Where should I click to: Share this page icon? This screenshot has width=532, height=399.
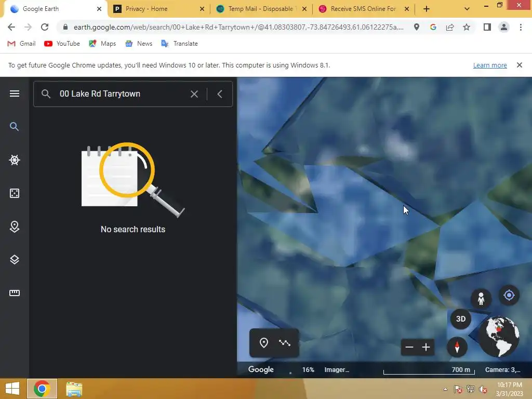[450, 27]
